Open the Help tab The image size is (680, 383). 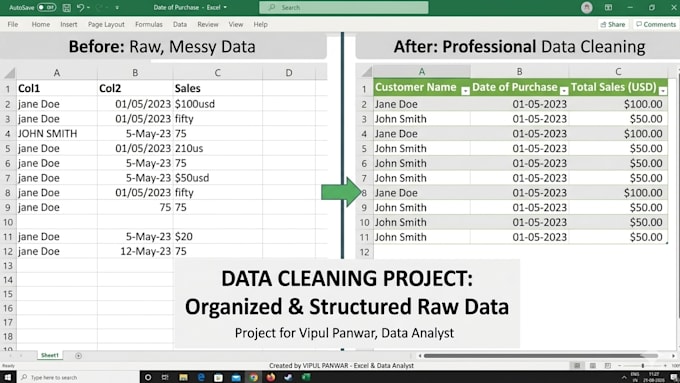tap(261, 24)
